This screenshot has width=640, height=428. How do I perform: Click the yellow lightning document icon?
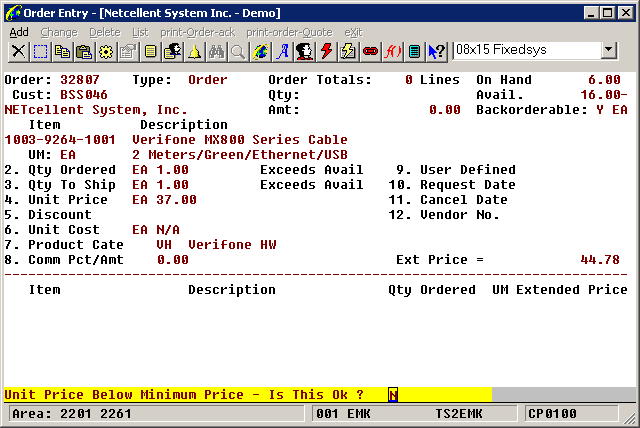[349, 52]
